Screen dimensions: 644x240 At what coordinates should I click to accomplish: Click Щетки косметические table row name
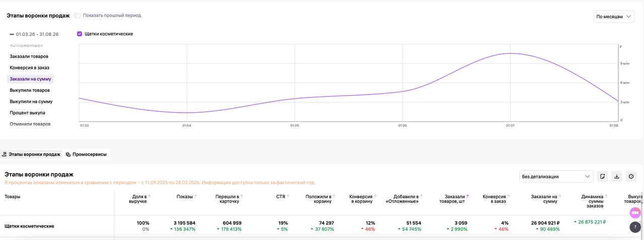pos(29,226)
